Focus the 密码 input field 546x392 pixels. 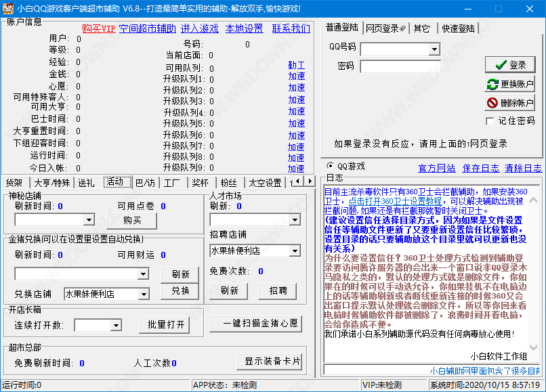pos(400,66)
